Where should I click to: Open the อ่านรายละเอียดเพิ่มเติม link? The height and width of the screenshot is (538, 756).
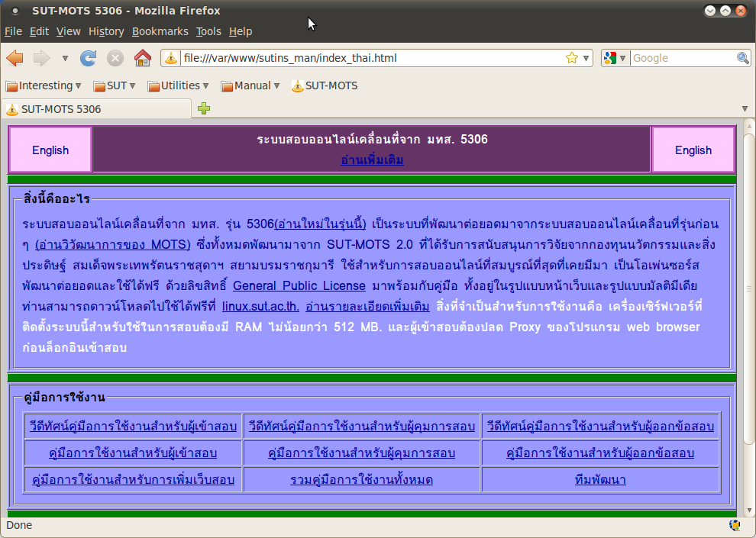[367, 306]
